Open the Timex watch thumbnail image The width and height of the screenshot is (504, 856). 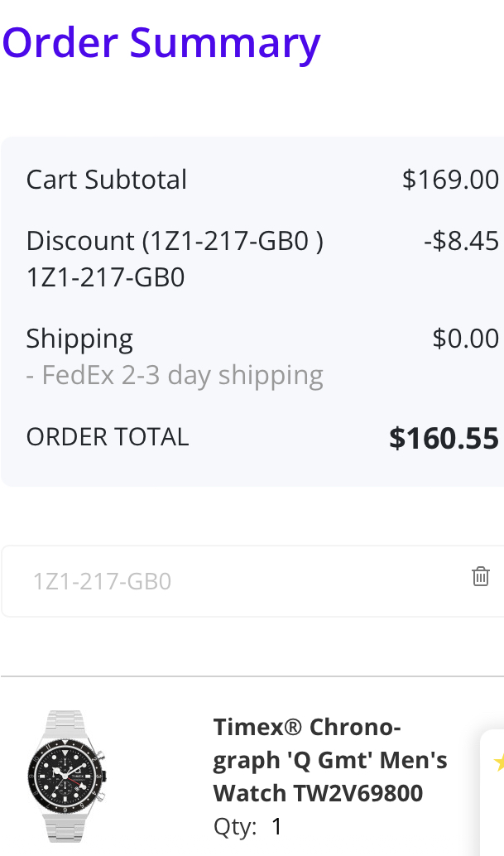point(67,775)
